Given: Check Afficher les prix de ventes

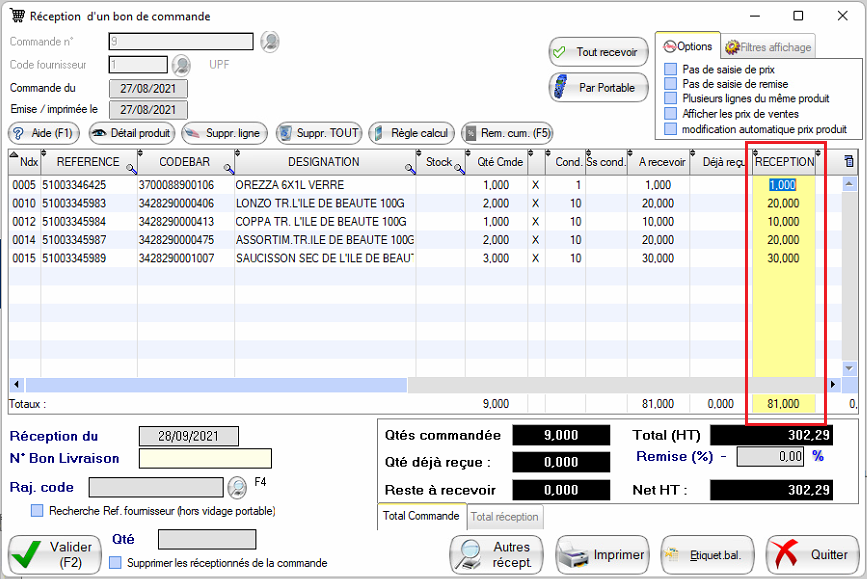Looking at the screenshot, I should (671, 114).
